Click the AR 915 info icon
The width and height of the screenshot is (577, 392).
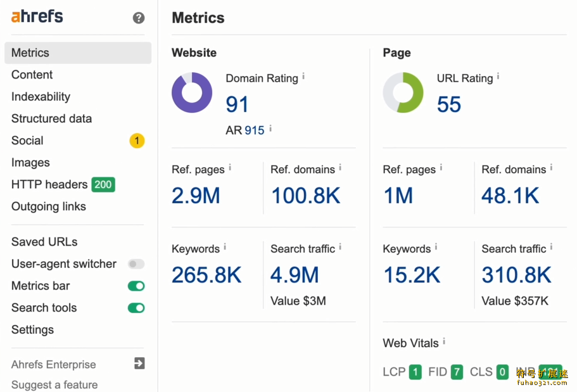pos(270,128)
